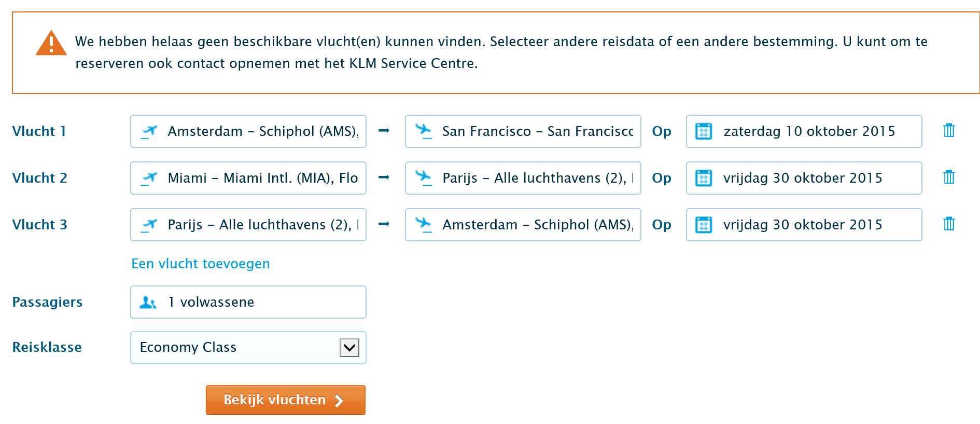Click Een vlucht toevoegen link
This screenshot has width=980, height=424.
click(x=201, y=264)
